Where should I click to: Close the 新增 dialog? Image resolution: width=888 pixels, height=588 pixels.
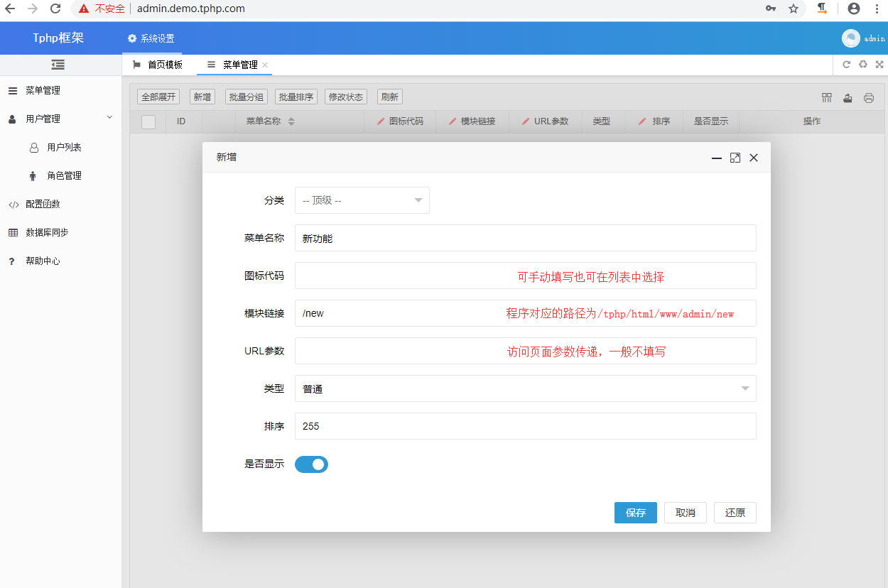click(x=754, y=158)
